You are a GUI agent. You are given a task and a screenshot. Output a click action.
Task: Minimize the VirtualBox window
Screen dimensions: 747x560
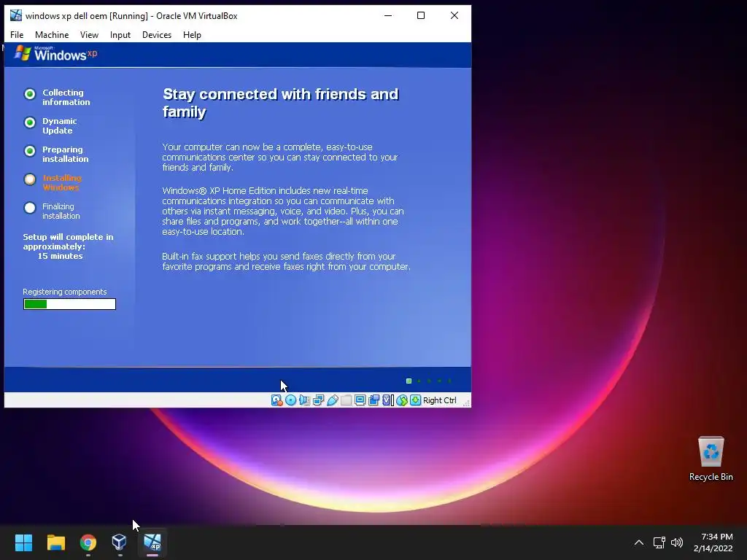coord(388,16)
